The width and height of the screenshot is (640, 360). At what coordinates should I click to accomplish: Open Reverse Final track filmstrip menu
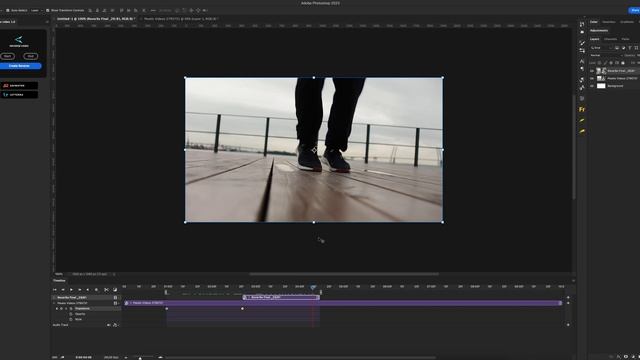[x=116, y=298]
